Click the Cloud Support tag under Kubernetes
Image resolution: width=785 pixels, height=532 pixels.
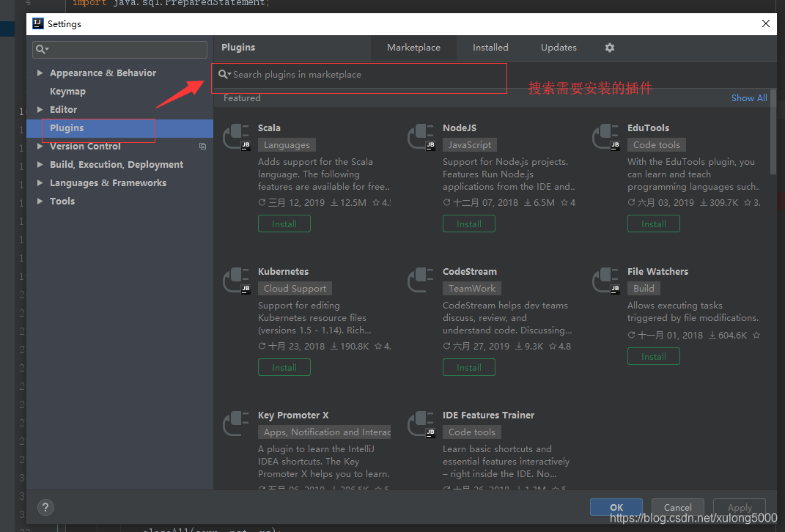pyautogui.click(x=295, y=289)
